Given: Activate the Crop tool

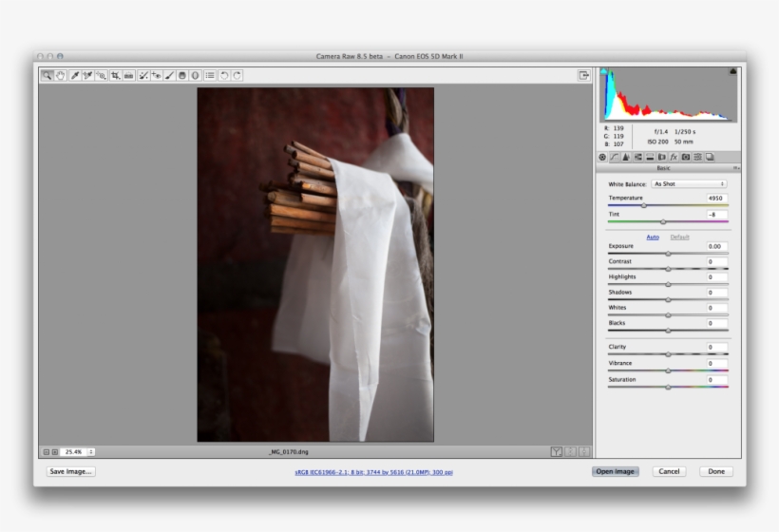Looking at the screenshot, I should click(x=115, y=75).
